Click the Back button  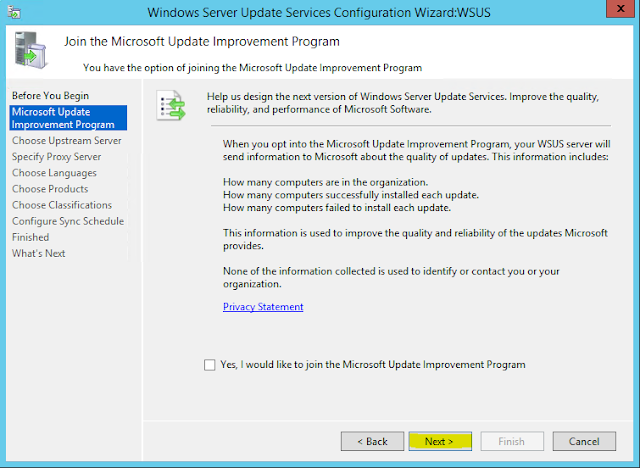372,441
